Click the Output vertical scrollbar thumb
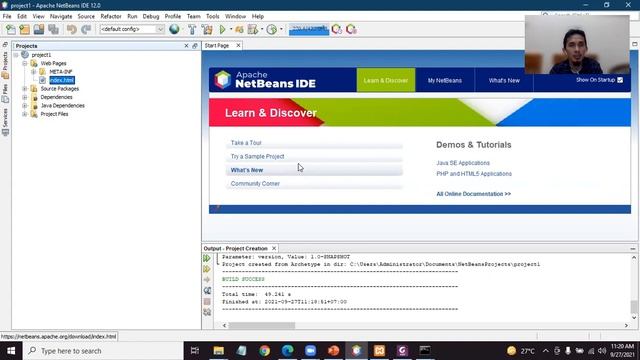 (x=633, y=307)
